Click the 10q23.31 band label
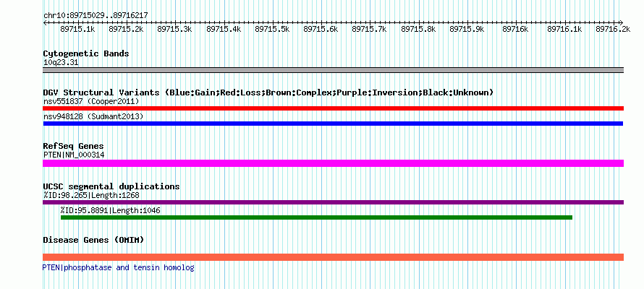The width and height of the screenshot is (644, 289). pyautogui.click(x=61, y=63)
